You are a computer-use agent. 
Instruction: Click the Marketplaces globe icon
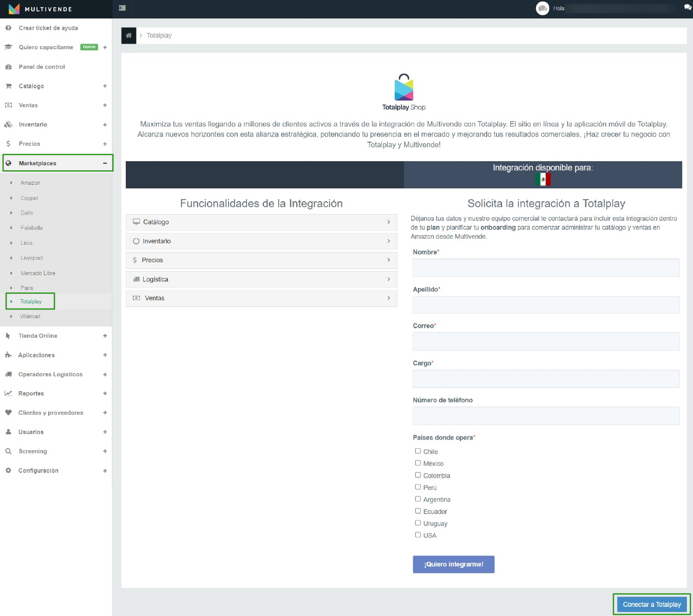click(x=8, y=163)
